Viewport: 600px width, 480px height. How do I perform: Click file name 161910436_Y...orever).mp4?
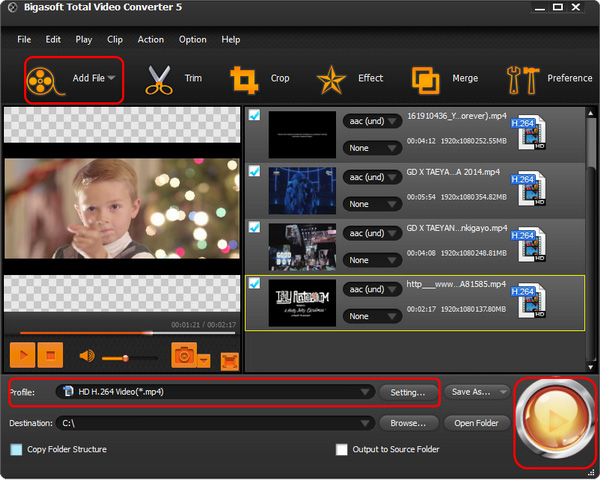tap(457, 116)
